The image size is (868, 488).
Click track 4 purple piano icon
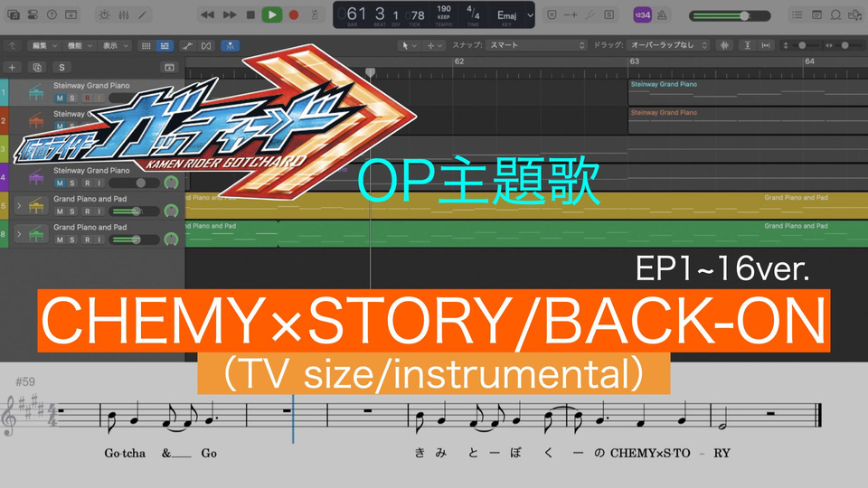(35, 177)
